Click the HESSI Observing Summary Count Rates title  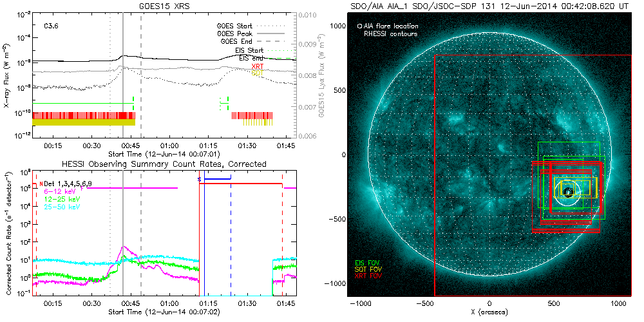pyautogui.click(x=164, y=164)
